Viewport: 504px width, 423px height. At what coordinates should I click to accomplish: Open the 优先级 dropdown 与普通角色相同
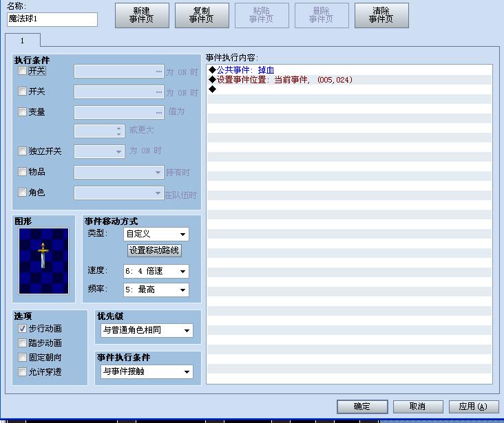click(x=147, y=330)
